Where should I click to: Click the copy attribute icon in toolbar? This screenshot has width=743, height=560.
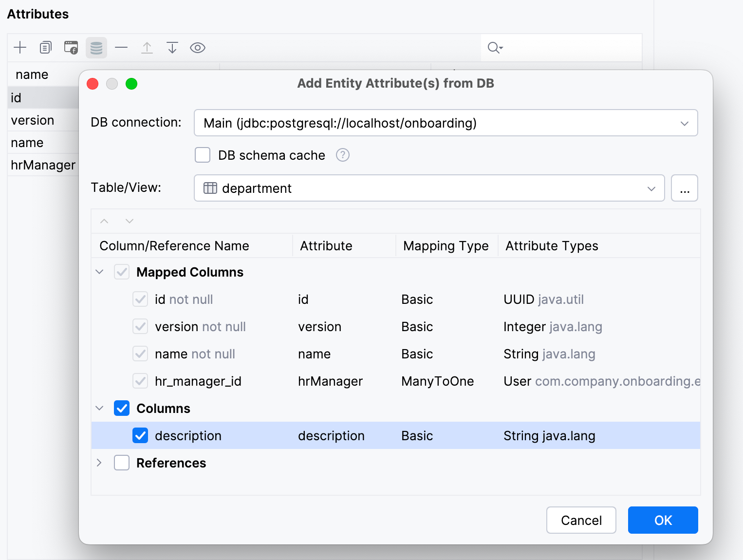(45, 48)
